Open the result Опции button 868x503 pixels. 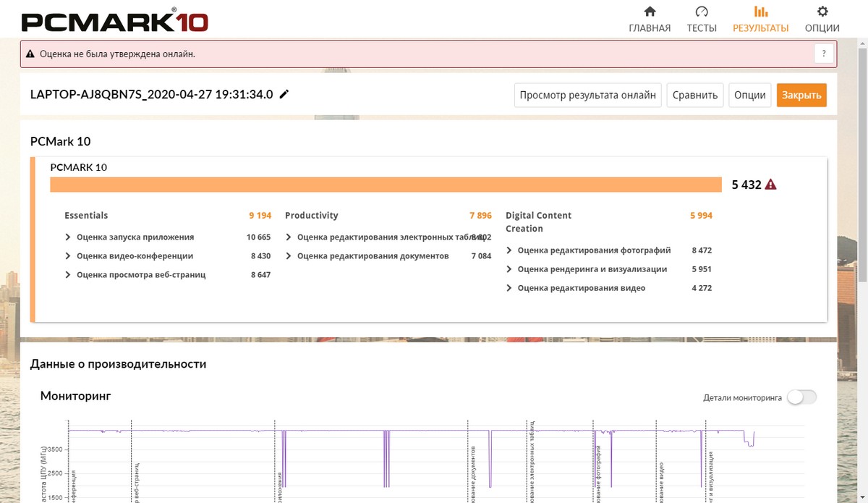[x=750, y=95]
